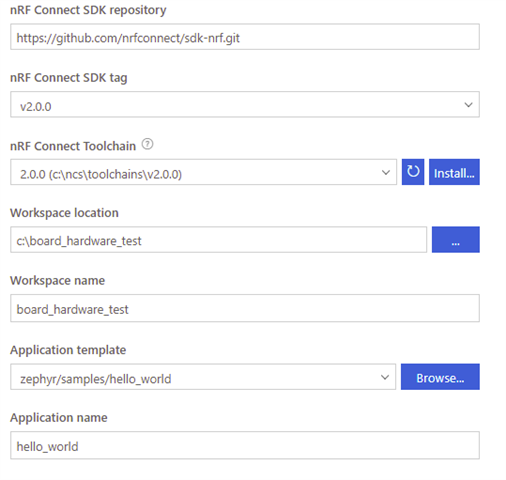
Task: Click the nRF Connect SDK repository label
Action: click(x=88, y=10)
